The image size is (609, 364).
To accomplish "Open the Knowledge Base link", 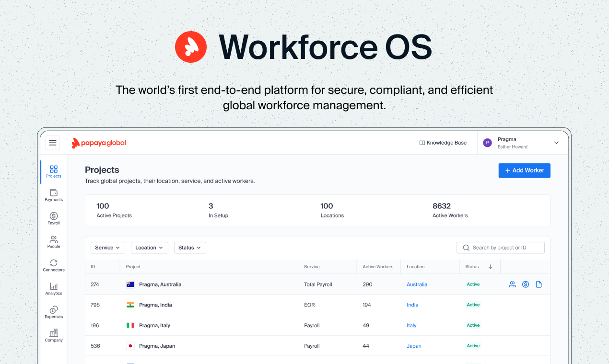I will coord(443,143).
